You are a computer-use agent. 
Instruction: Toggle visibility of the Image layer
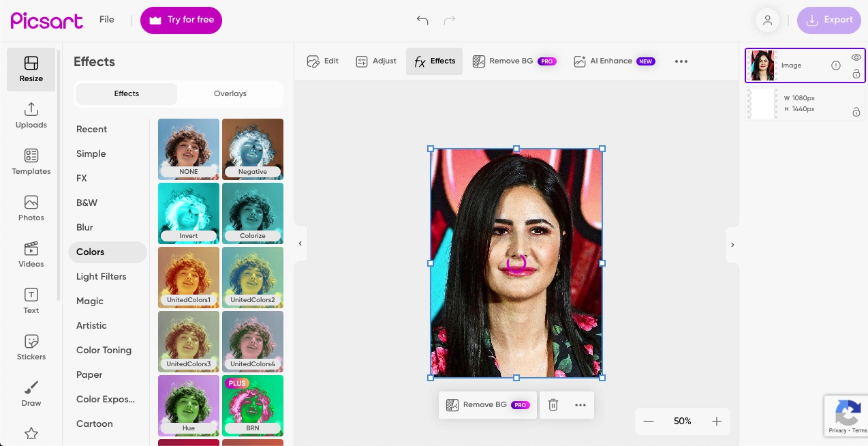856,58
